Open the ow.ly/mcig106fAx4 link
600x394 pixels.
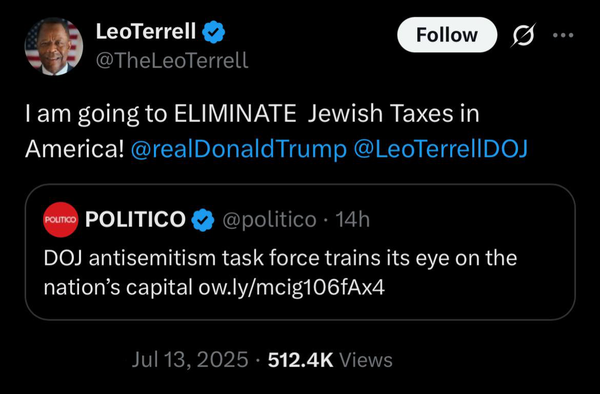291,288
